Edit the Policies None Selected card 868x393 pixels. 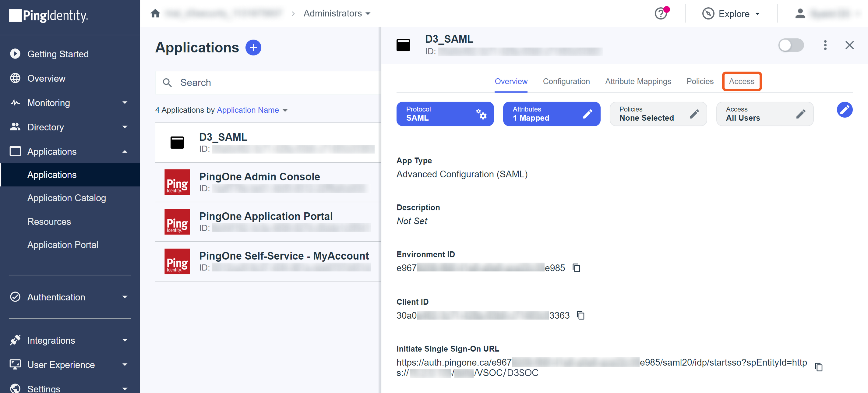click(x=694, y=114)
